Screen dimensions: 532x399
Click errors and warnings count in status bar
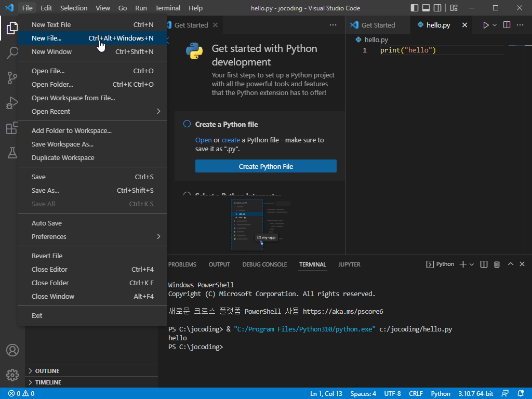point(21,394)
